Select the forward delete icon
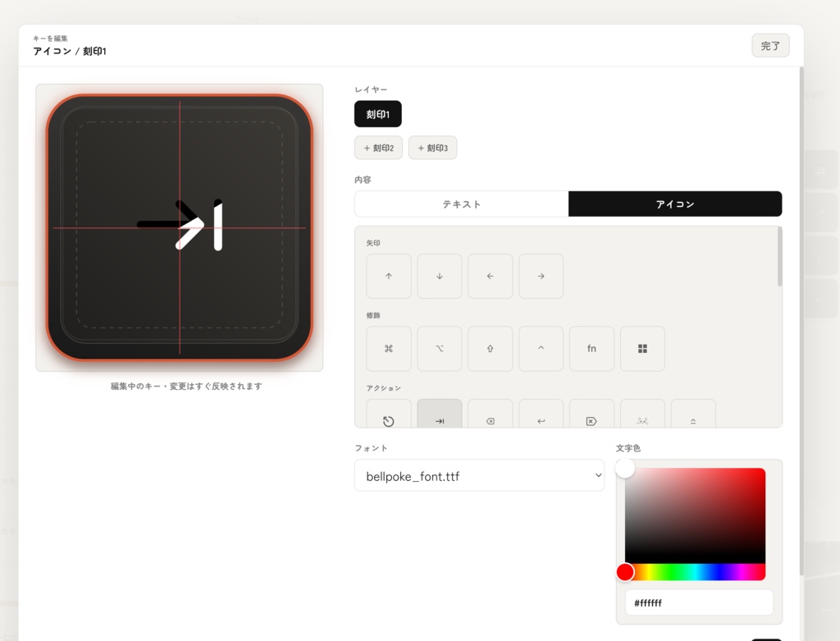840x641 pixels. [591, 414]
